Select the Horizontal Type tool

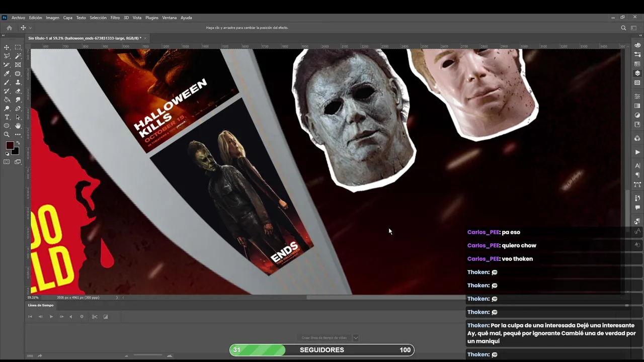(7, 117)
